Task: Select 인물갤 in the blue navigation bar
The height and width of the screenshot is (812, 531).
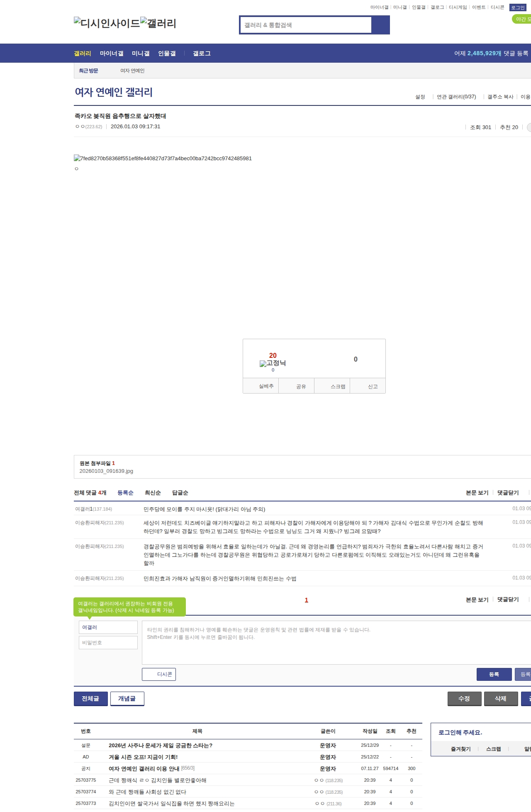Action: (167, 53)
